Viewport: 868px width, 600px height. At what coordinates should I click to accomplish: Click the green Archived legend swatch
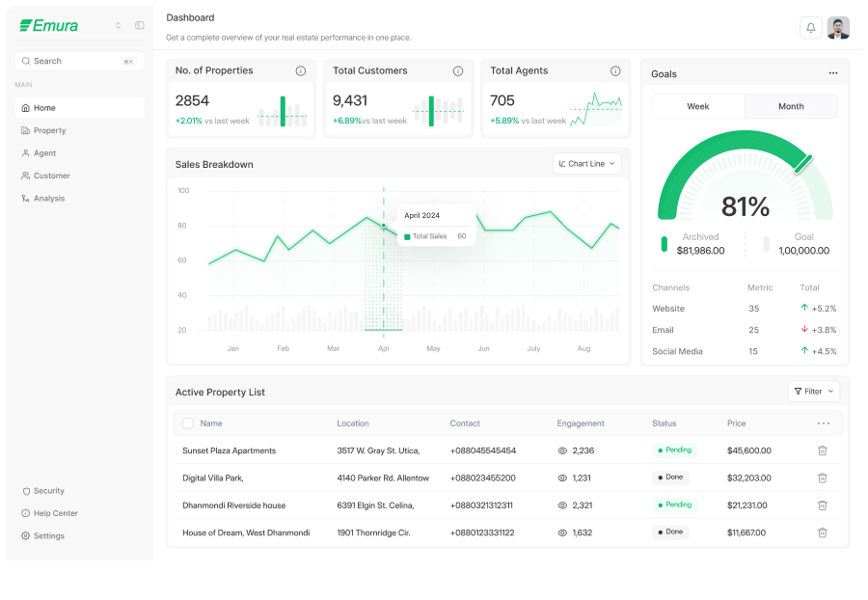click(665, 244)
